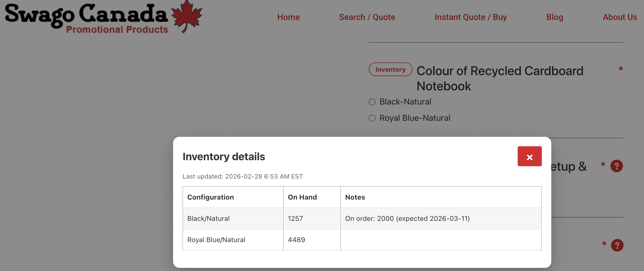Visit the Blog page

click(554, 17)
